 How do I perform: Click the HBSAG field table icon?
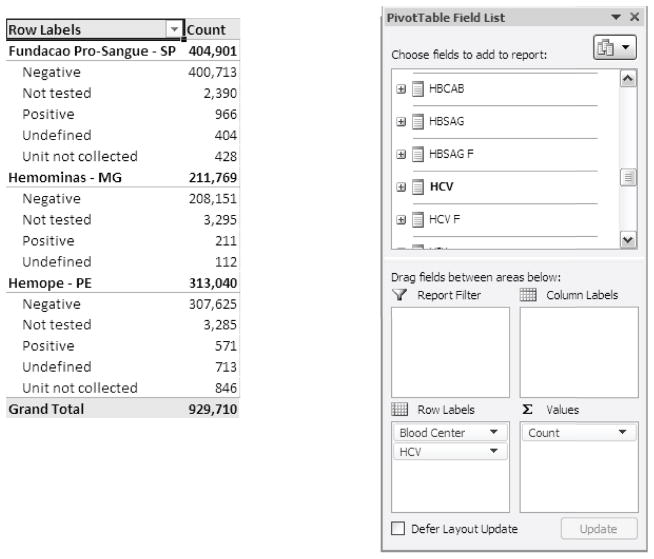coord(416,120)
